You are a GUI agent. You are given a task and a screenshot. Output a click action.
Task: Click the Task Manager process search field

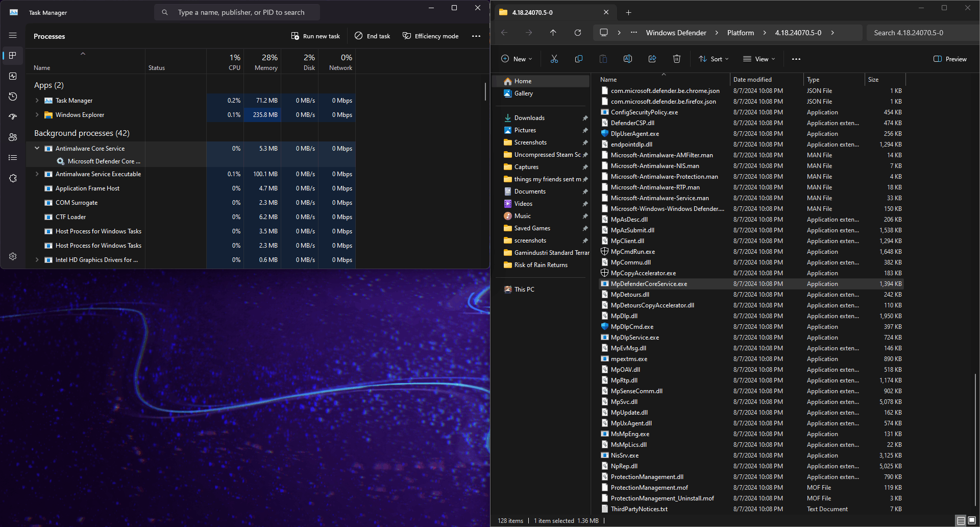click(x=241, y=12)
